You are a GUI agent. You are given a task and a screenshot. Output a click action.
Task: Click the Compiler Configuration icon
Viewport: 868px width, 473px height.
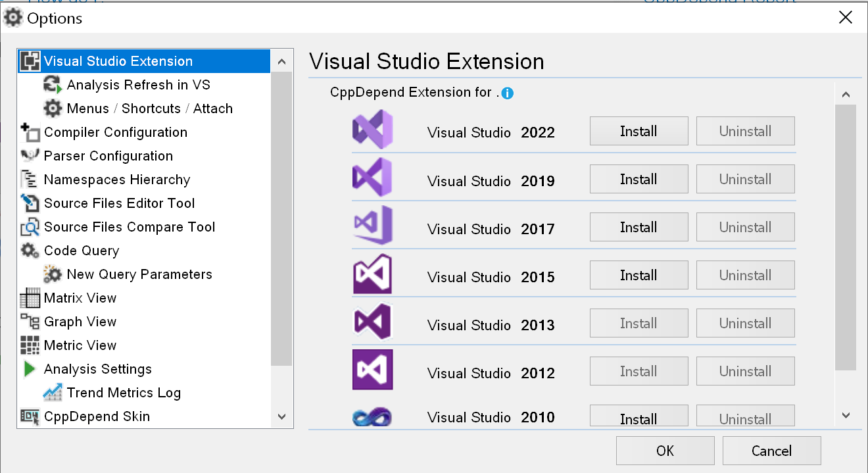(30, 132)
